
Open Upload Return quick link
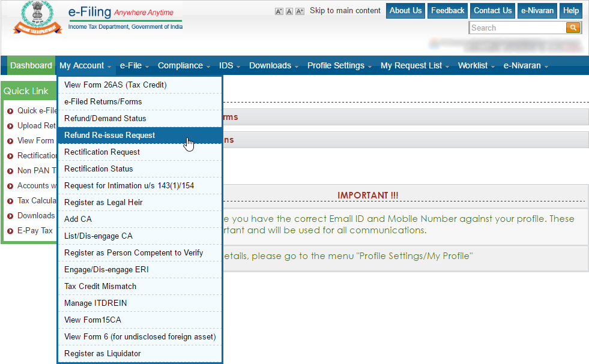coord(36,126)
